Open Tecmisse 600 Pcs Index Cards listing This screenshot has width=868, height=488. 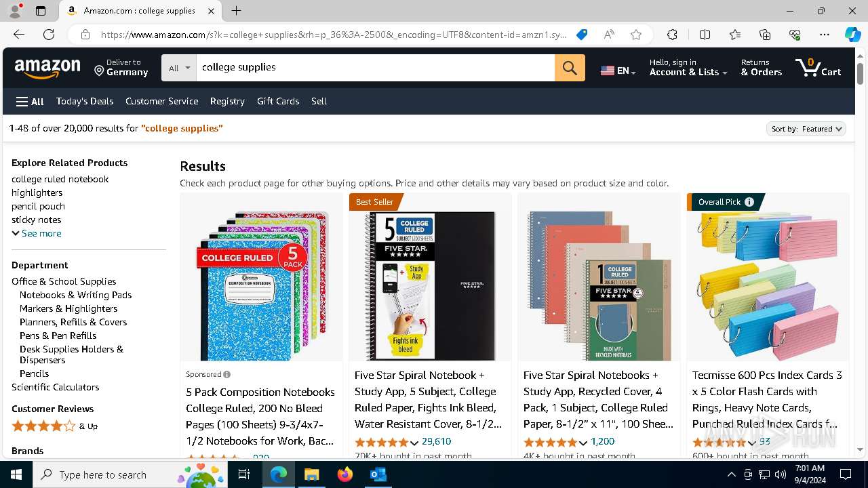pyautogui.click(x=767, y=399)
